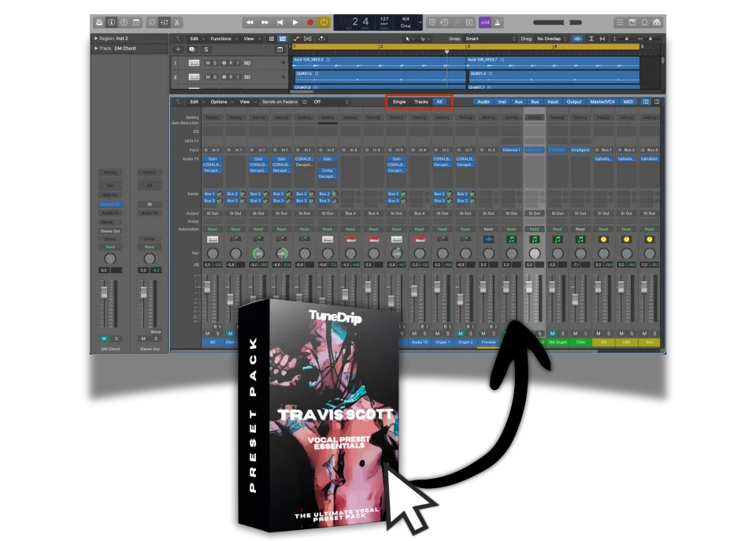Expand the Region: Inst 2 disclosure triangle
Image resolution: width=756 pixels, height=541 pixels.
94,38
